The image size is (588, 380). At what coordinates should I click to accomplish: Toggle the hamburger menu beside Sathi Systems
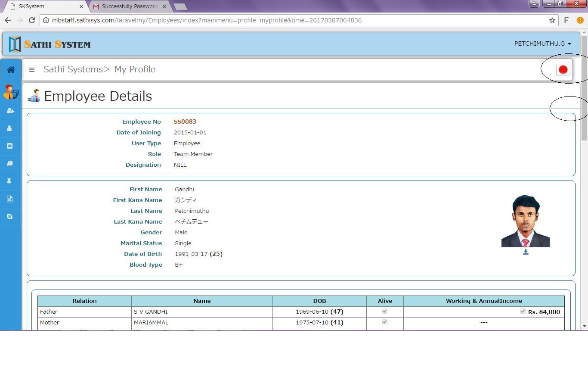(x=32, y=69)
